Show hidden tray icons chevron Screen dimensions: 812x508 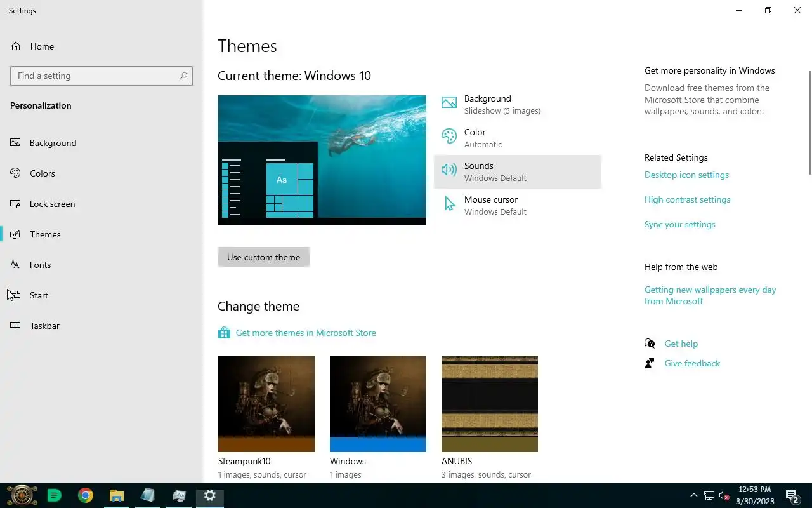694,495
